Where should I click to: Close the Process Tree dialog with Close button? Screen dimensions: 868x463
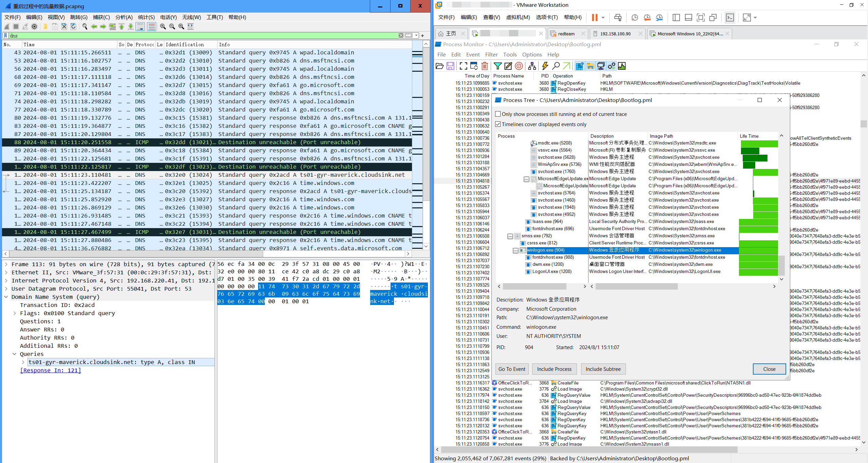tap(769, 369)
